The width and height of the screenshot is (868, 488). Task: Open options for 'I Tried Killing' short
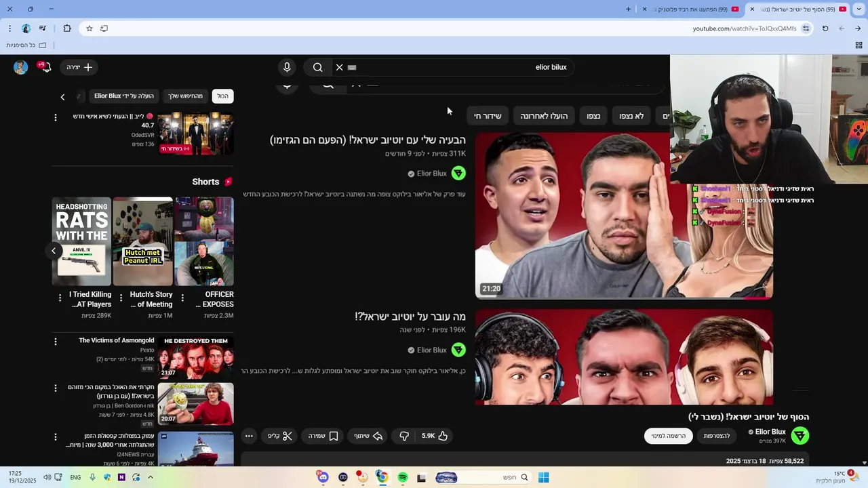pyautogui.click(x=60, y=297)
